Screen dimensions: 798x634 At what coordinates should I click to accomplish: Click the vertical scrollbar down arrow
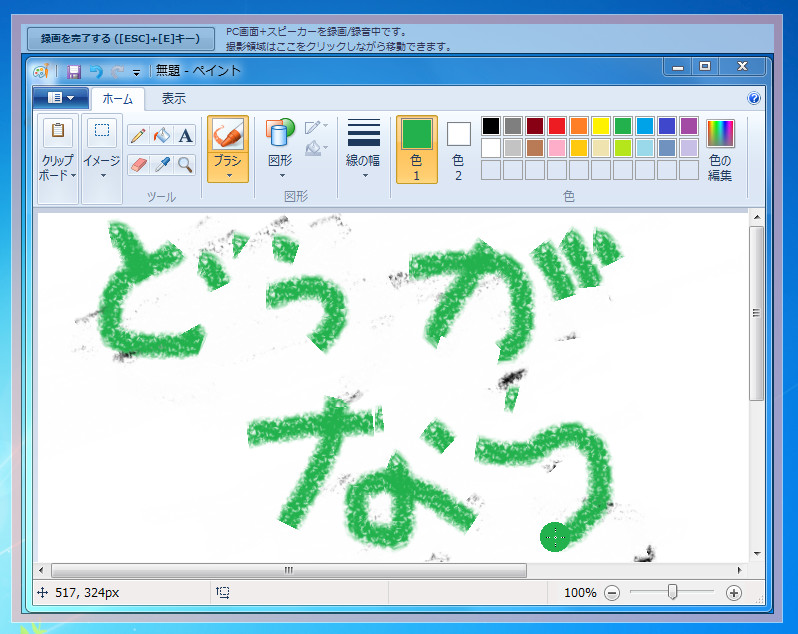[x=757, y=554]
